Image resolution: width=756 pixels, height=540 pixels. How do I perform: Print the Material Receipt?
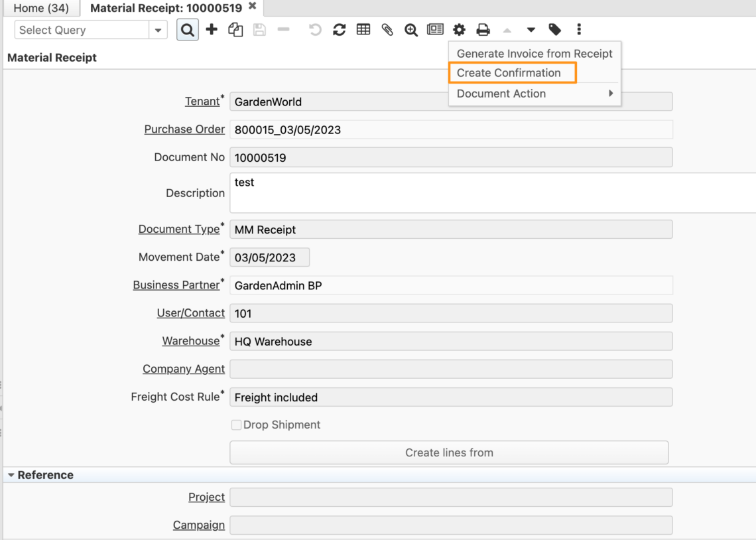(483, 29)
